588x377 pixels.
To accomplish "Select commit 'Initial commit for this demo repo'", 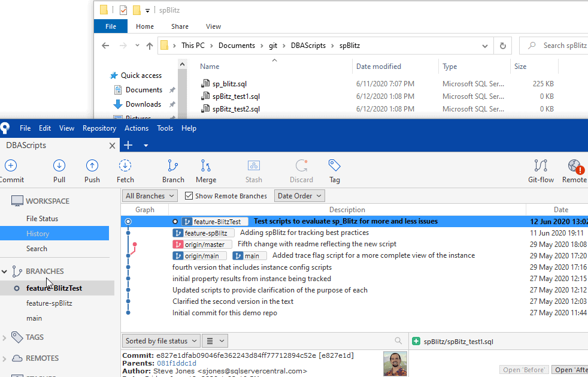I will [225, 313].
